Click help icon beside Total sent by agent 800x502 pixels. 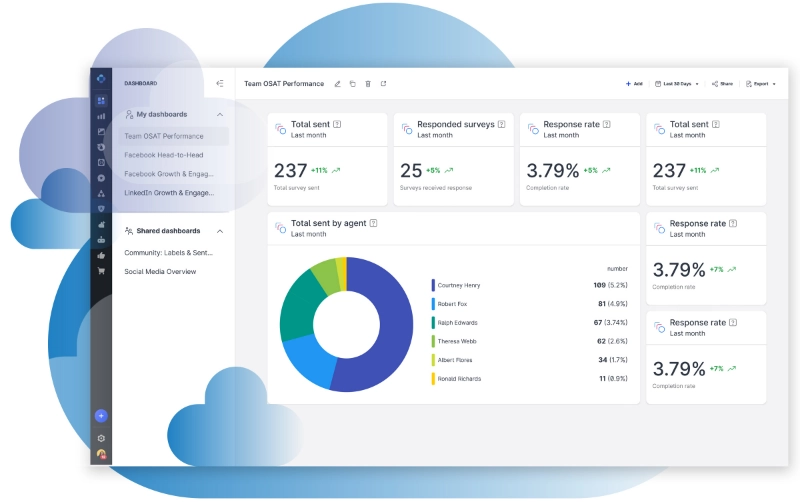(x=373, y=224)
